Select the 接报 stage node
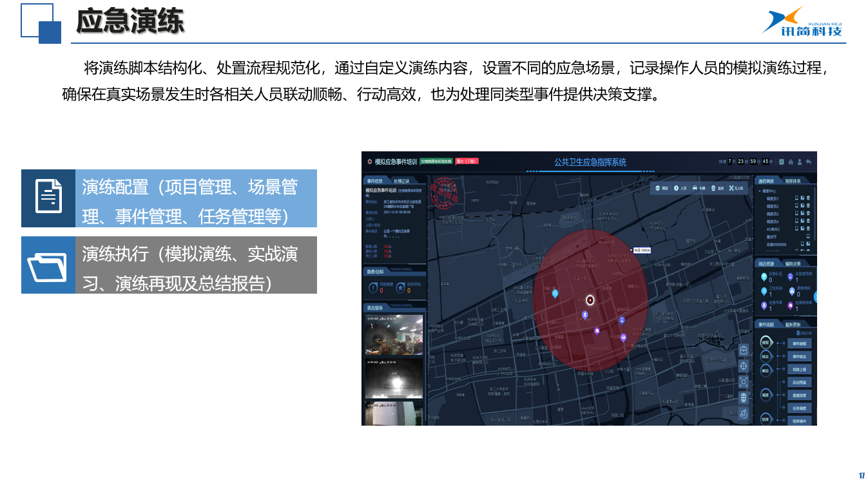Image resolution: width=868 pixels, height=492 pixels. pyautogui.click(x=766, y=343)
